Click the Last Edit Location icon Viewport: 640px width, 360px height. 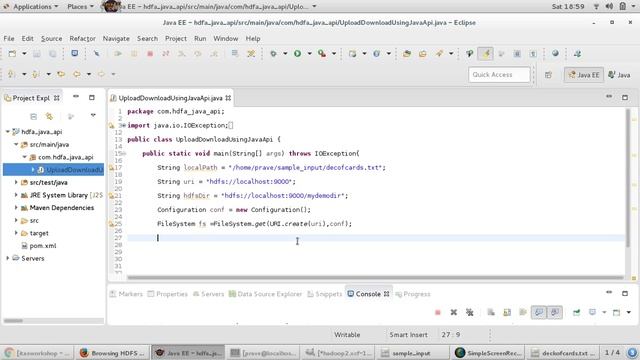(x=61, y=74)
